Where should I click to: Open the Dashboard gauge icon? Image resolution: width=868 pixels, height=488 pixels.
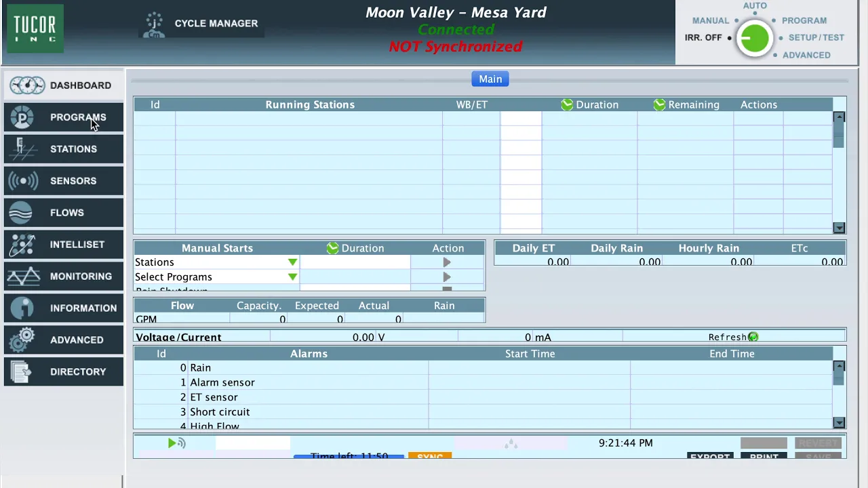coord(27,85)
